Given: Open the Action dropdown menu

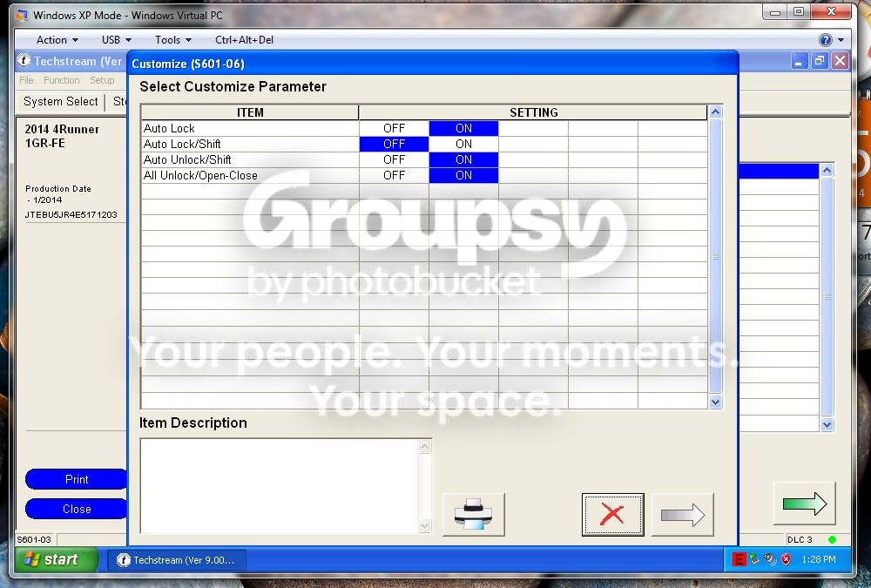Looking at the screenshot, I should point(57,40).
